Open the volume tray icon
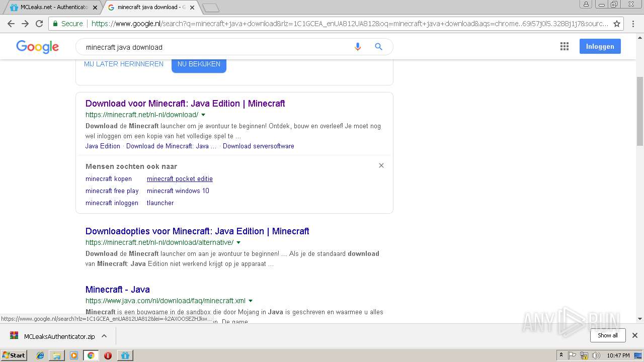This screenshot has width=644, height=362. pos(596,355)
